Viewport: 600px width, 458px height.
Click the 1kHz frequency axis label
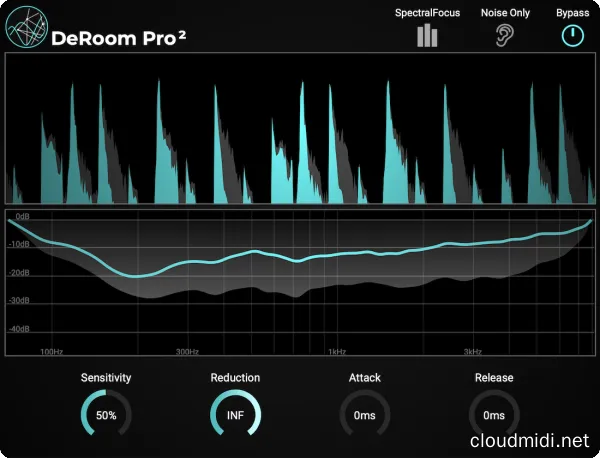pyautogui.click(x=337, y=352)
